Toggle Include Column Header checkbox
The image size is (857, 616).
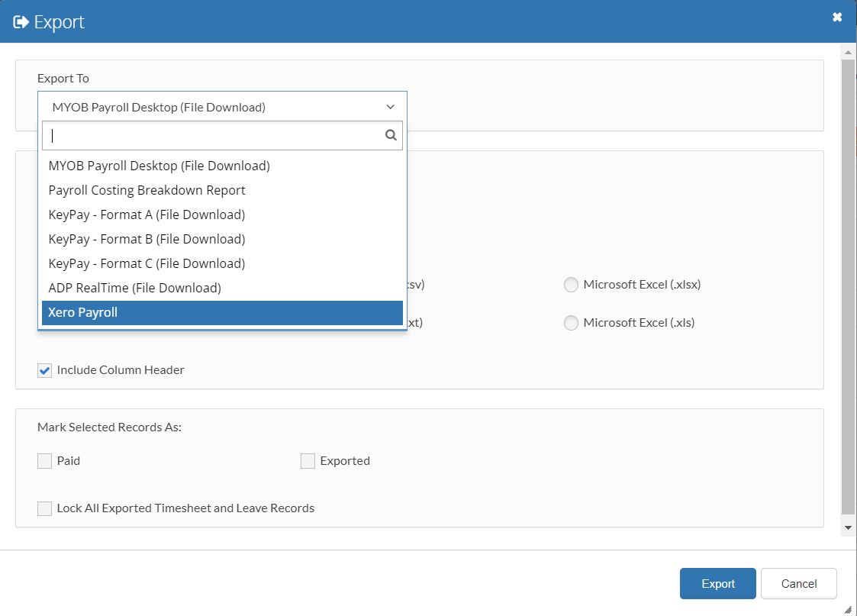click(x=45, y=370)
